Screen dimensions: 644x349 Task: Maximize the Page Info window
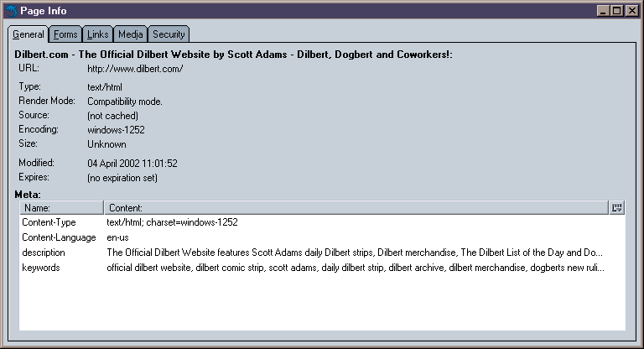(617, 11)
